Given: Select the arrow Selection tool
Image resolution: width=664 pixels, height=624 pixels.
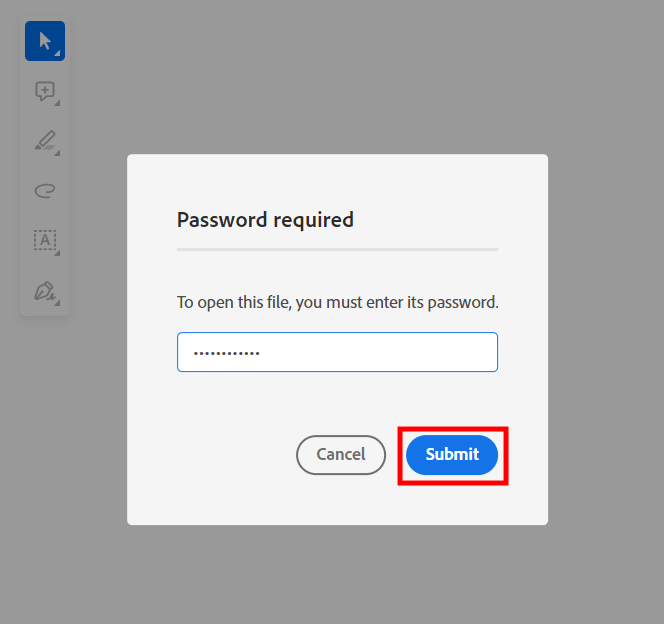Looking at the screenshot, I should pos(44,41).
